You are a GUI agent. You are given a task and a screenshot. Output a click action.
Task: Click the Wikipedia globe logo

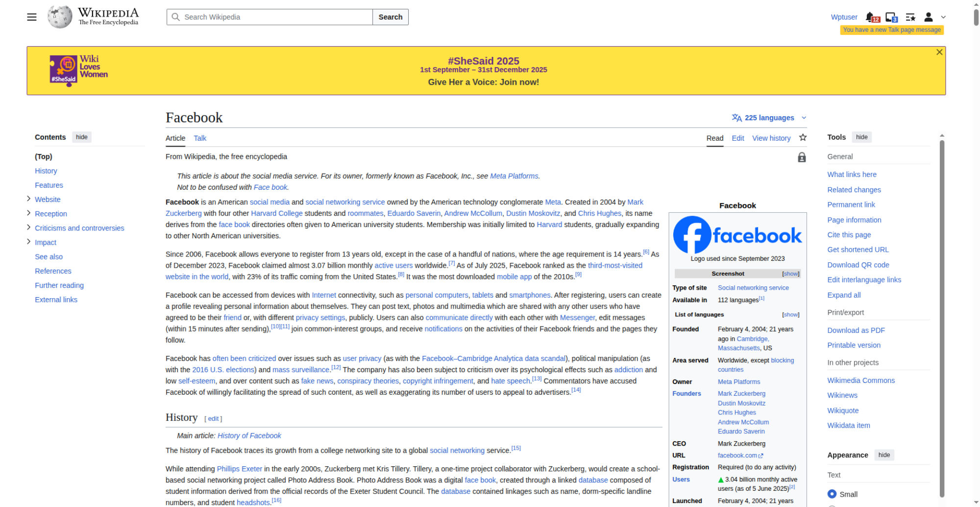click(x=60, y=17)
